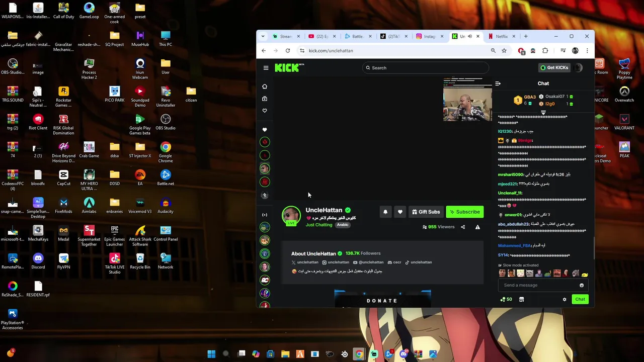This screenshot has width=644, height=362.
Task: Toggle follow heart for UncleHattan
Action: pos(400,212)
